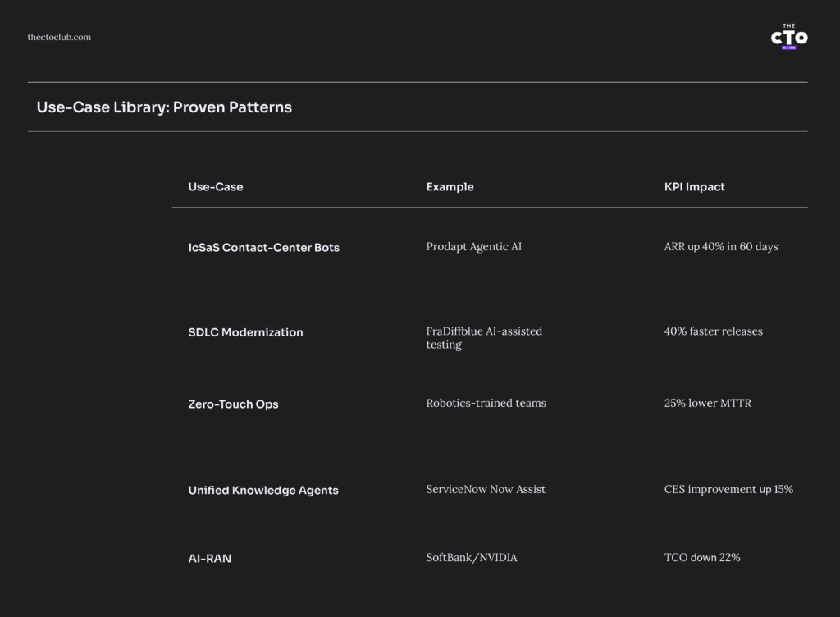This screenshot has width=840, height=617.
Task: Select the 'Zero-Touch Ops' row label
Action: click(233, 404)
